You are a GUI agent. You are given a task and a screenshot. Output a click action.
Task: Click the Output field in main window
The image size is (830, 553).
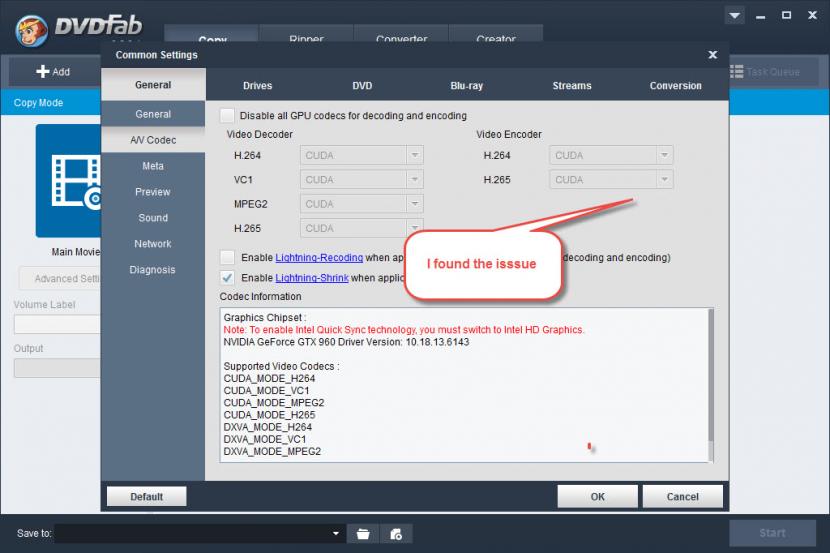pos(57,368)
